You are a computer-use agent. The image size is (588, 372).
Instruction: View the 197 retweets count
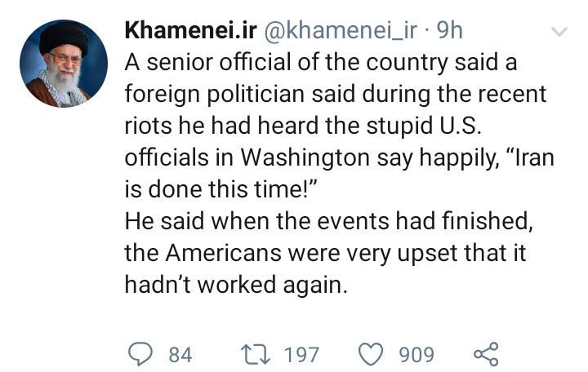(301, 355)
